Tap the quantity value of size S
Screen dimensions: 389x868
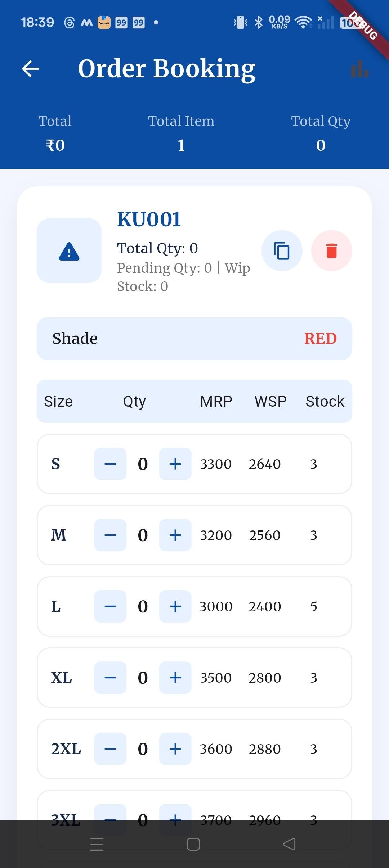(x=143, y=464)
